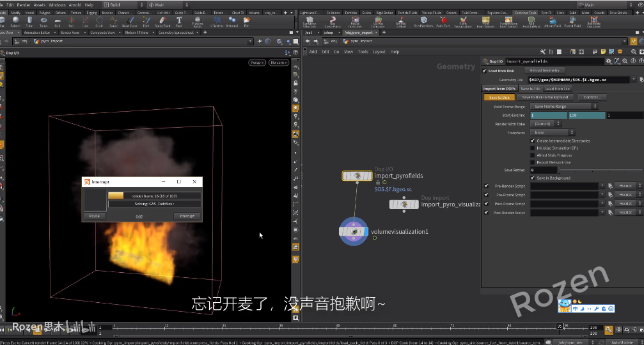Click the network editor search magnifier icon
The width and height of the screenshot is (644, 345).
tap(633, 52)
